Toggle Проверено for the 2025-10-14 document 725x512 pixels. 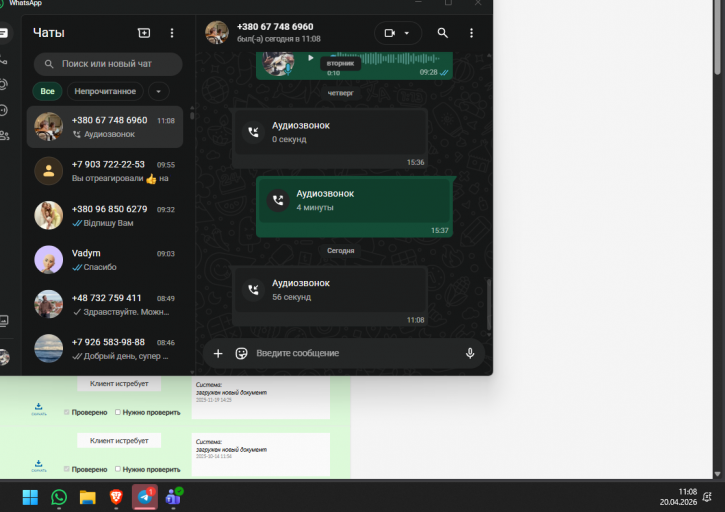(x=67, y=469)
